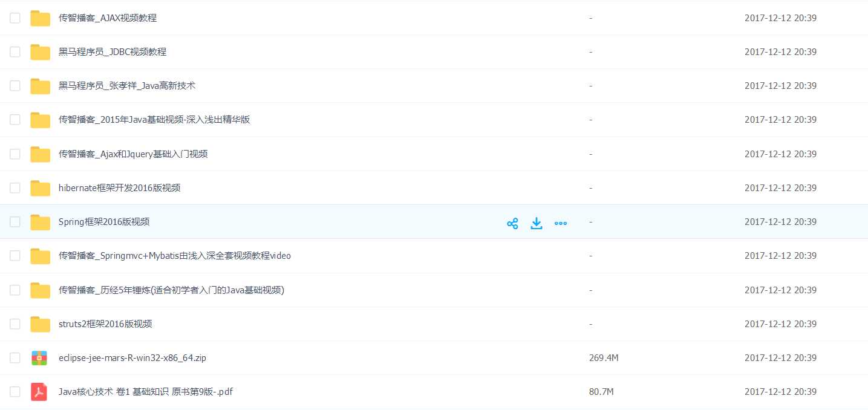Click the share icon on Spring框架2016版视频 row
The width and height of the screenshot is (868, 410).
point(512,224)
